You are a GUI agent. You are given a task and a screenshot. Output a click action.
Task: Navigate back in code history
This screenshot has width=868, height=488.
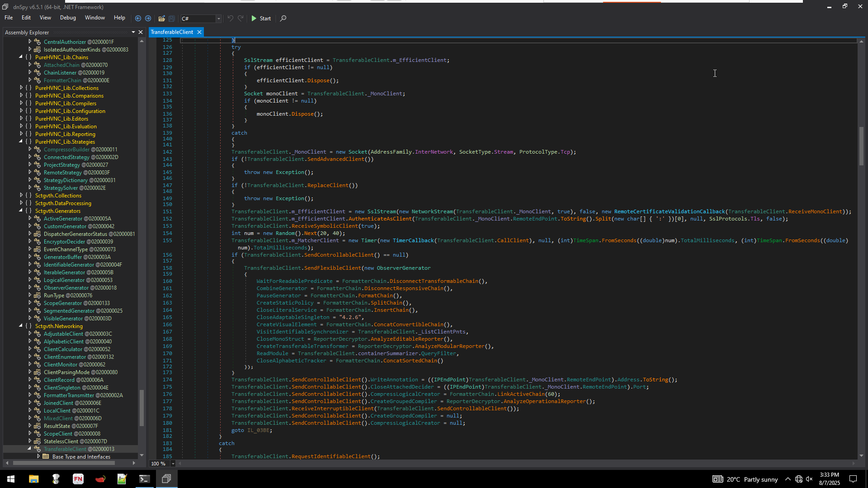138,19
